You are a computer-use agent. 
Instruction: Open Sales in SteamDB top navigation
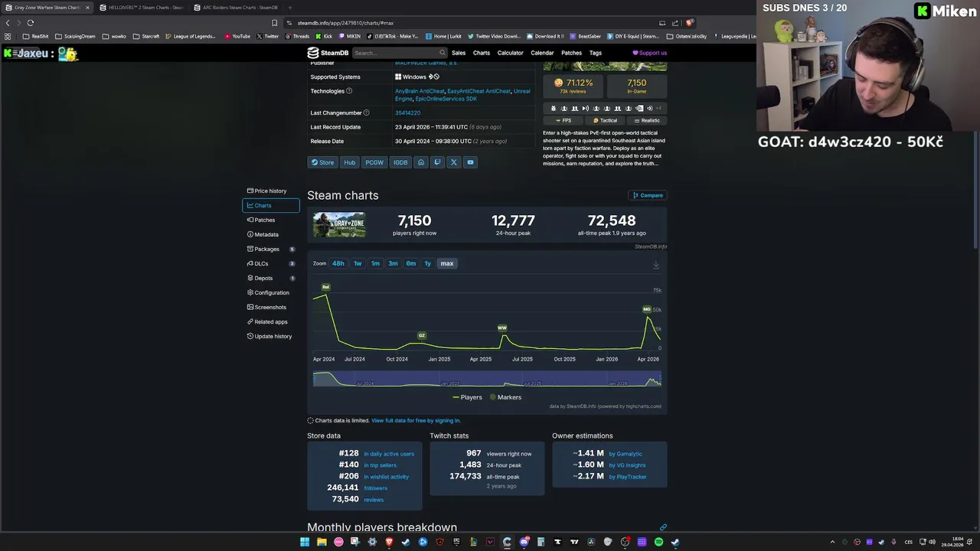pyautogui.click(x=459, y=53)
